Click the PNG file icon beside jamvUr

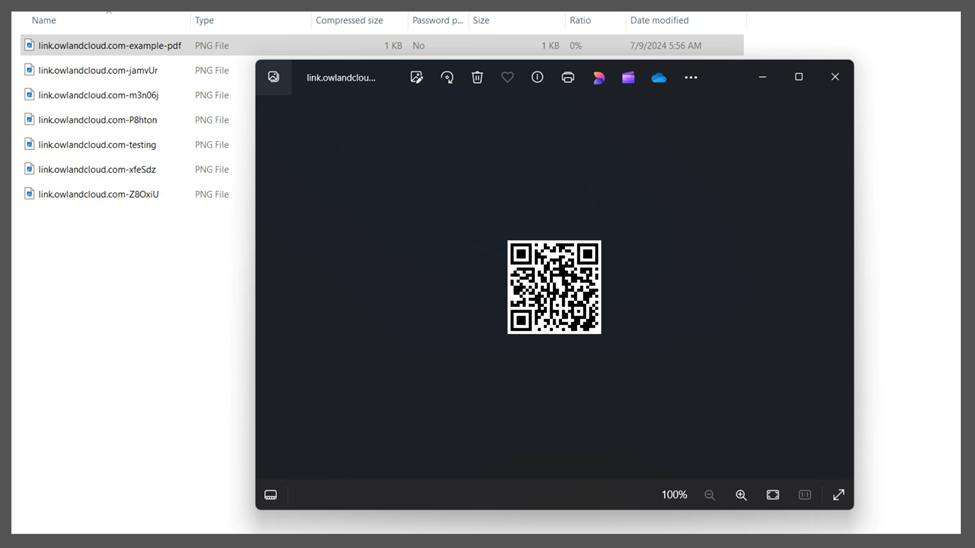click(x=29, y=70)
